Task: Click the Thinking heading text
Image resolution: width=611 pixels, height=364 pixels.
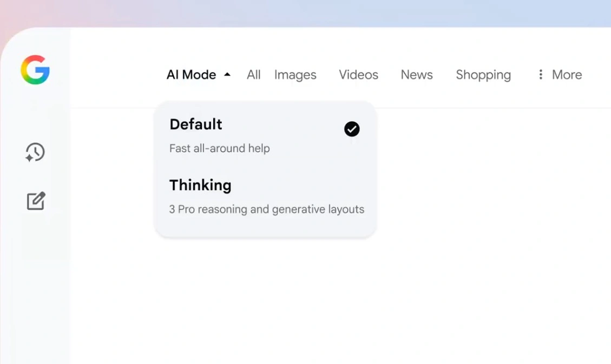Action: (200, 186)
